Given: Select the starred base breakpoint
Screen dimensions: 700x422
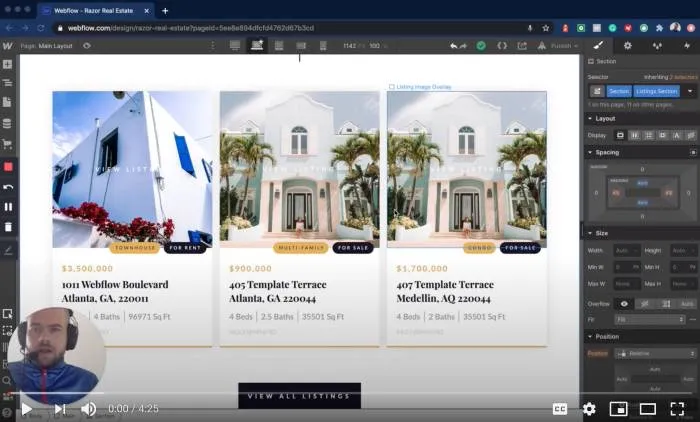Looking at the screenshot, I should (x=257, y=45).
